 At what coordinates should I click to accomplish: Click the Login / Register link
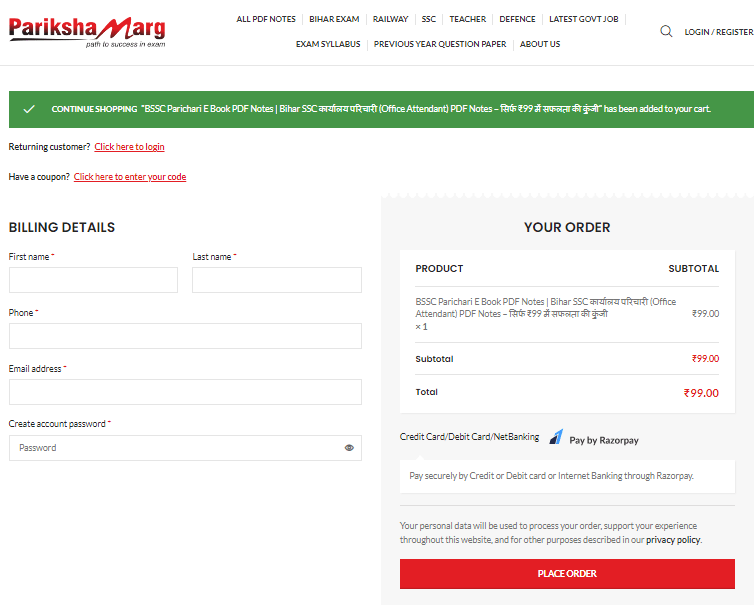(x=718, y=32)
